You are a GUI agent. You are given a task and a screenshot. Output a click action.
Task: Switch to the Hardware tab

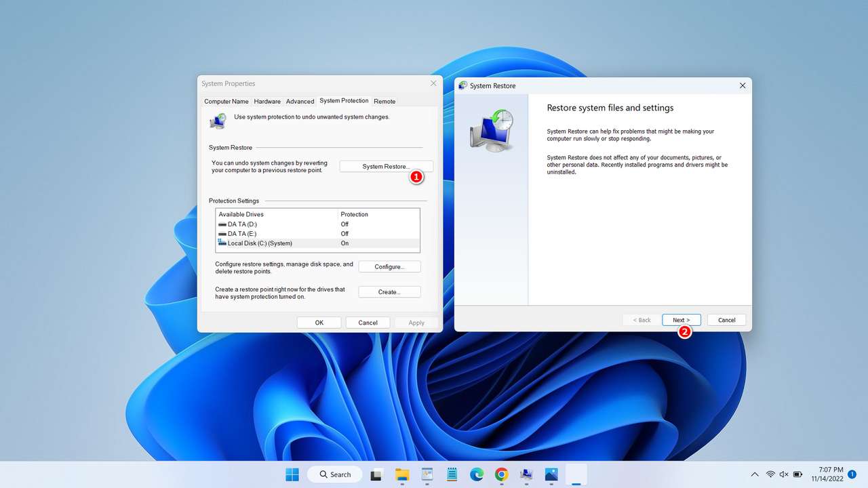coord(267,101)
